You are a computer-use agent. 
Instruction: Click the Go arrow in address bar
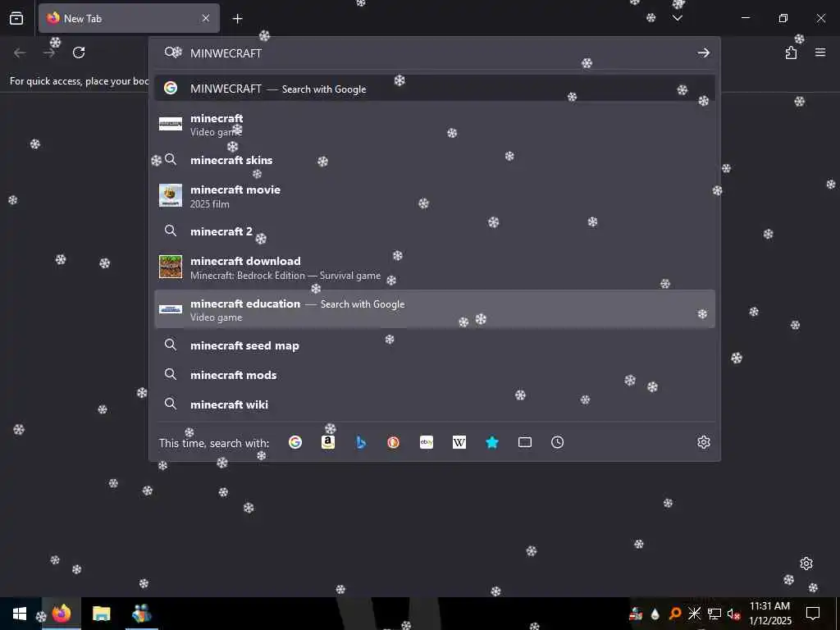click(x=703, y=52)
